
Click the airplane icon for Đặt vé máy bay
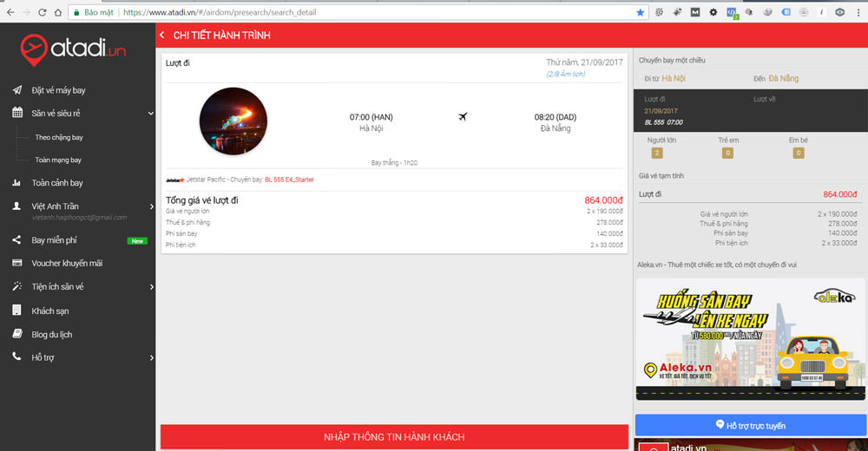tap(16, 90)
